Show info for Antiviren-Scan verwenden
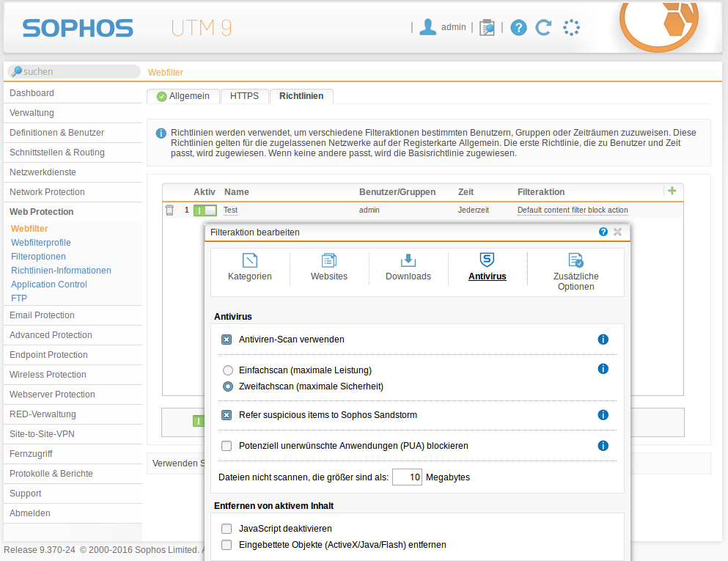The width and height of the screenshot is (728, 561). [603, 340]
